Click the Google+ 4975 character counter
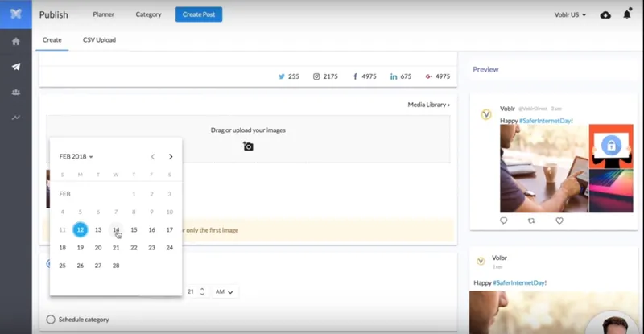Screen dimensions: 644x334 [x=437, y=76]
